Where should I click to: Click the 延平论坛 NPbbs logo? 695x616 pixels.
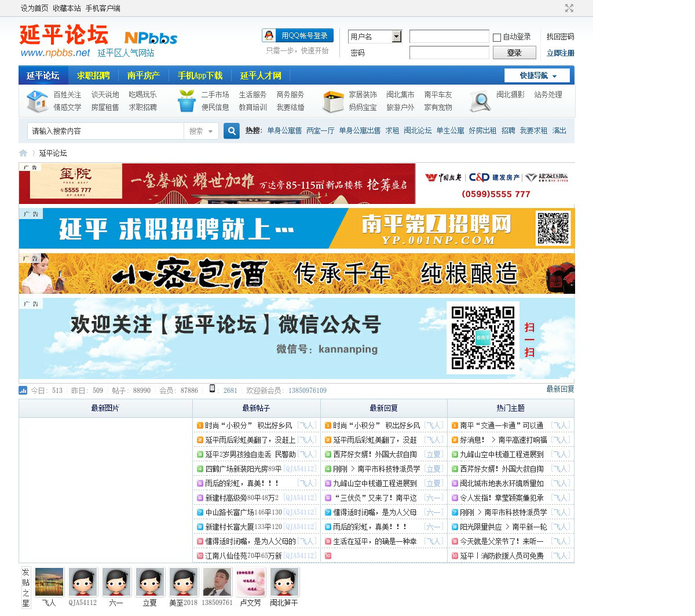point(98,41)
